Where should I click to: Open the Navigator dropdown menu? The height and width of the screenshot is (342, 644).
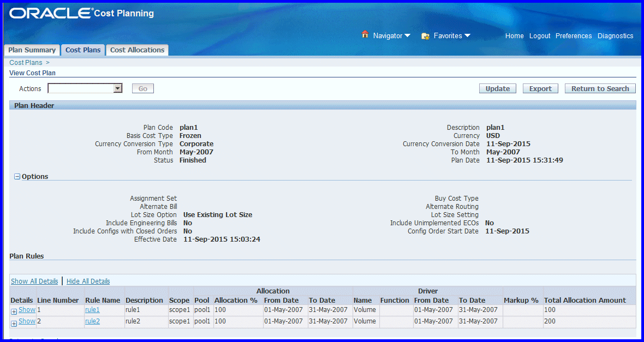[x=391, y=35]
